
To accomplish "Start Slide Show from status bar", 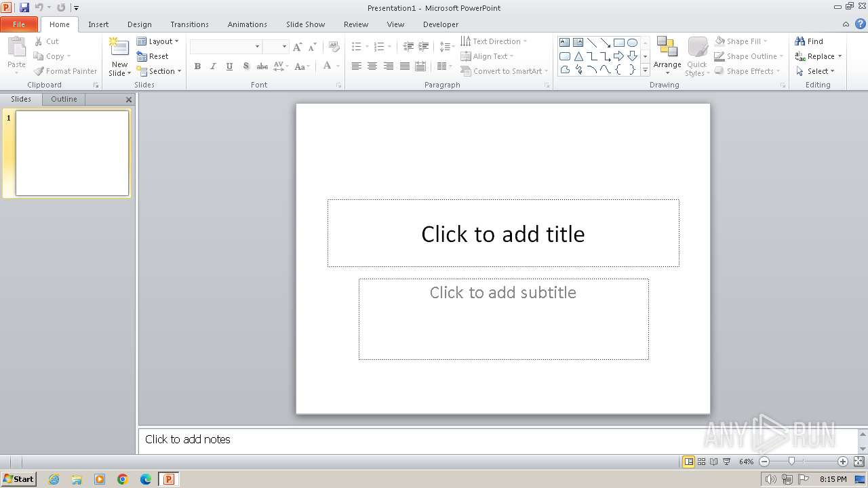I will click(726, 462).
